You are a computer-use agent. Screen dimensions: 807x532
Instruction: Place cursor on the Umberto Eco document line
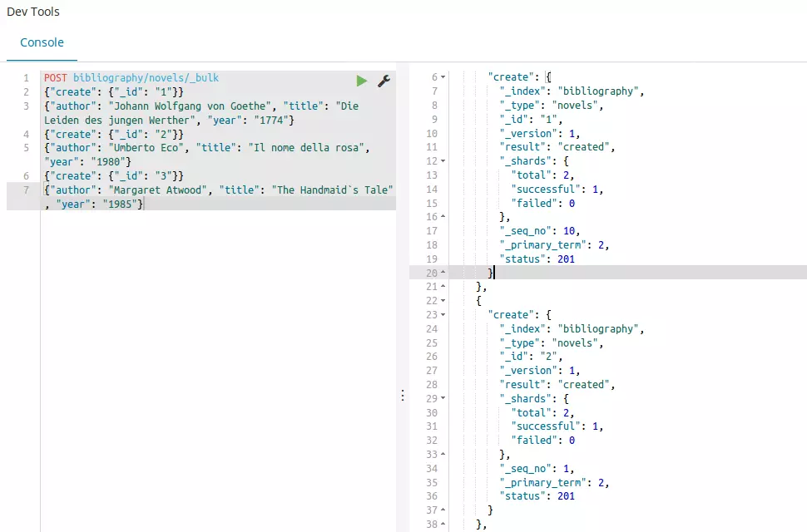click(206, 147)
